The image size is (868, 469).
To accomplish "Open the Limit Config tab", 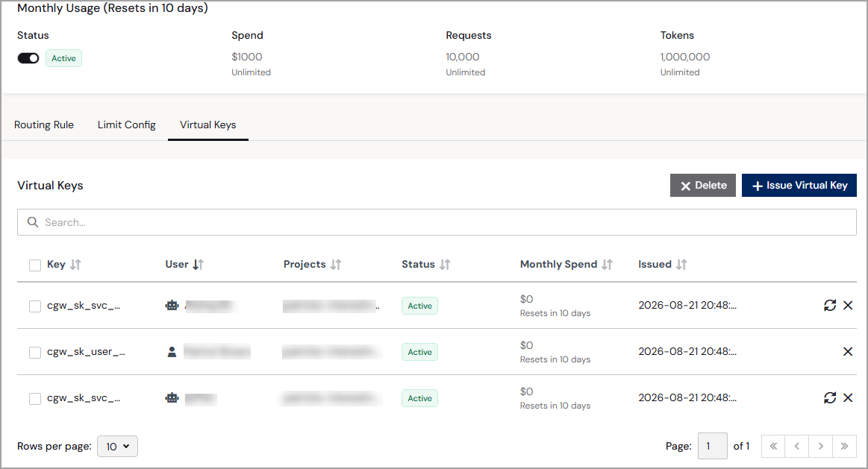I will click(127, 125).
